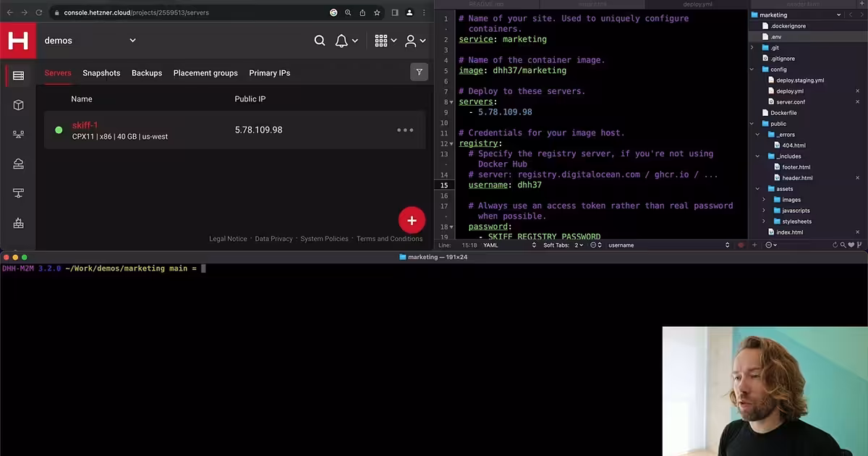This screenshot has width=868, height=456.
Task: Click browser back arrow
Action: point(9,12)
